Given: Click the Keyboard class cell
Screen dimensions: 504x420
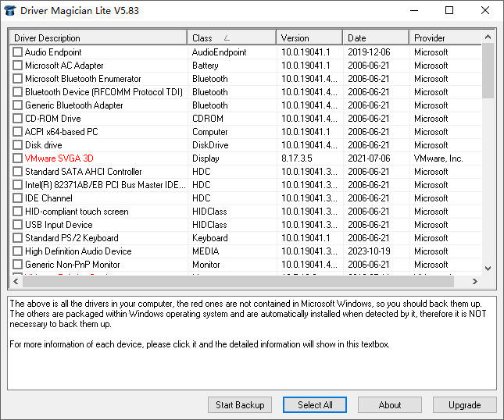Looking at the screenshot, I should point(210,238).
